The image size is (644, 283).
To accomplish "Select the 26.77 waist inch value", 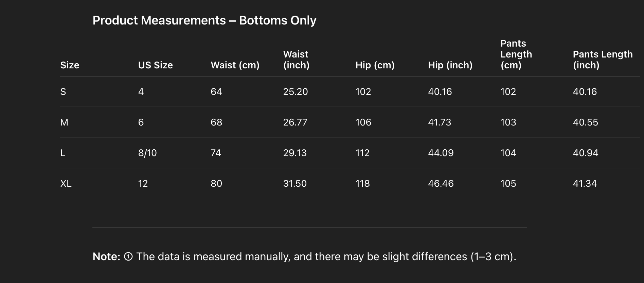I will click(x=295, y=122).
